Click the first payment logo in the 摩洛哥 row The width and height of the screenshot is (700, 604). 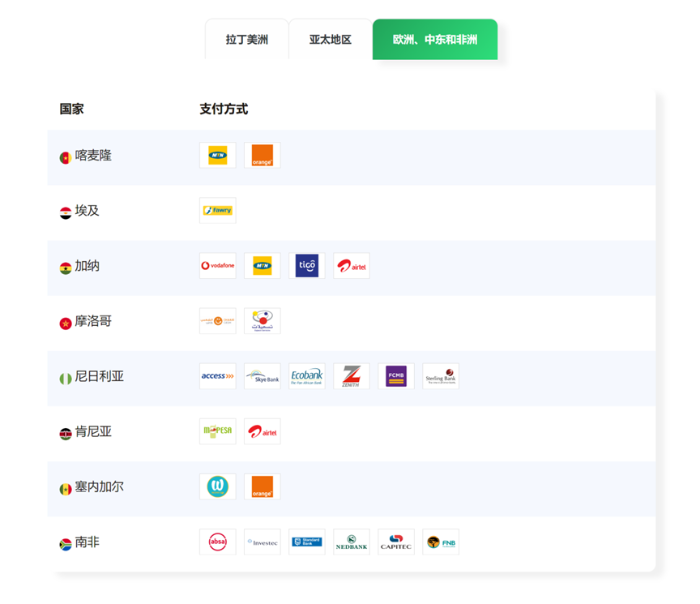click(x=217, y=321)
